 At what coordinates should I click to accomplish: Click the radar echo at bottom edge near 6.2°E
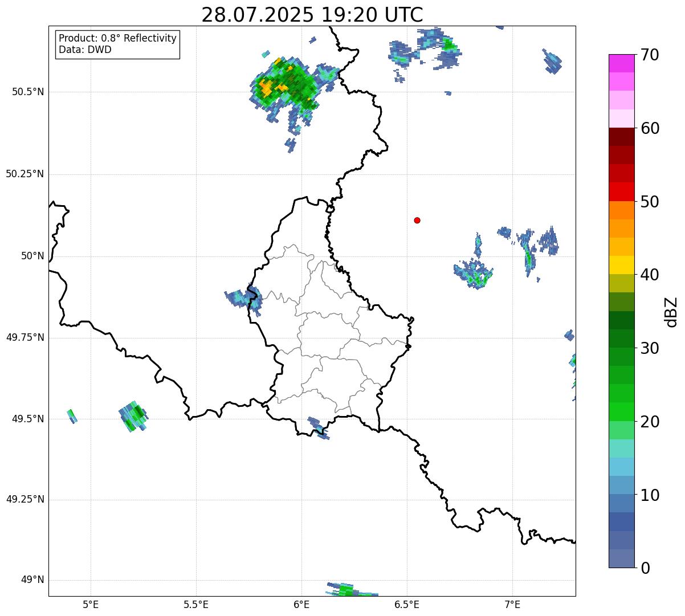pos(352,589)
